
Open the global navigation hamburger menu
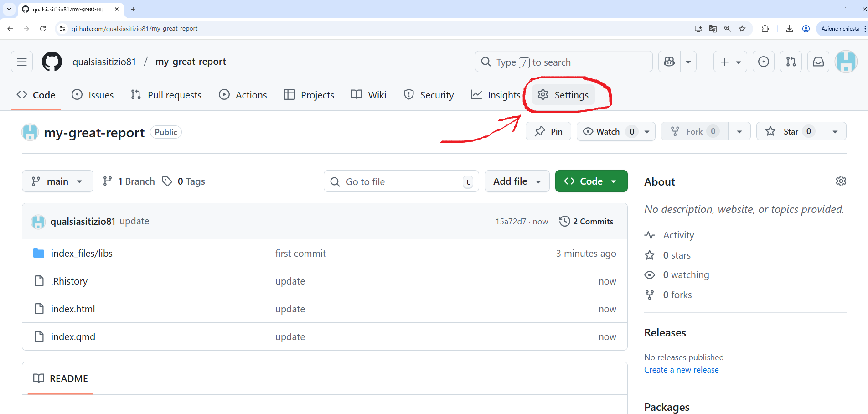tap(21, 62)
